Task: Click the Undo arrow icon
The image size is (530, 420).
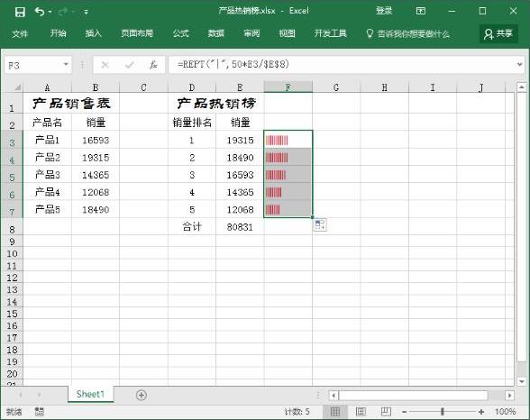Action: coord(40,12)
